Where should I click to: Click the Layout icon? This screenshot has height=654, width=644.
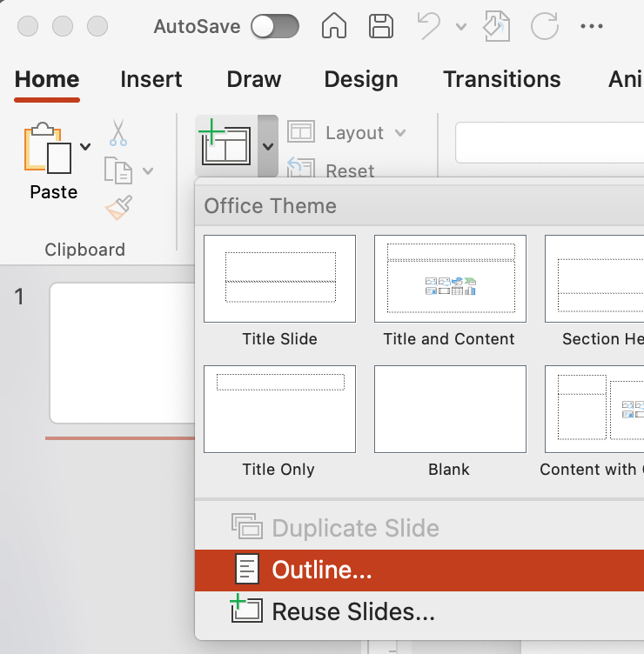pos(301,132)
